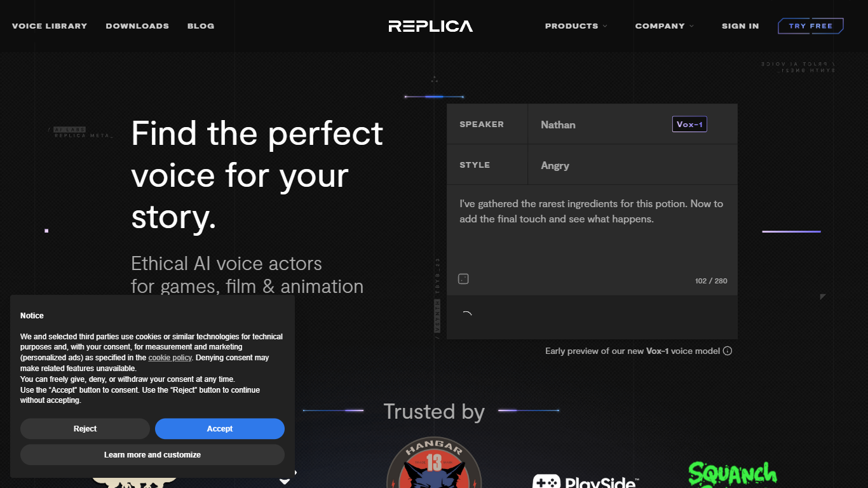Accept cookies in the notice
868x488 pixels.
[x=219, y=429]
